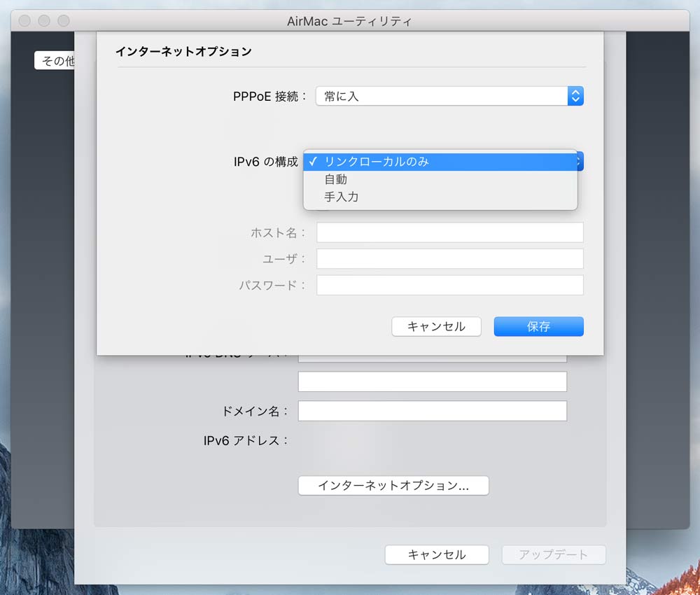
Task: Choose 手入力 from IPv6 configuration menu
Action: [x=440, y=197]
